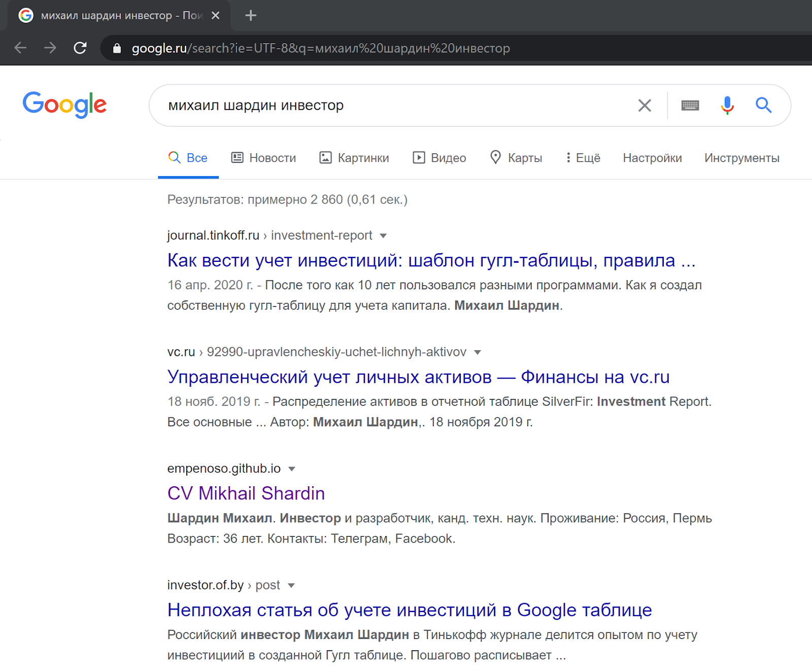Expand dropdown arrow next to vc.ru result

coord(477,352)
